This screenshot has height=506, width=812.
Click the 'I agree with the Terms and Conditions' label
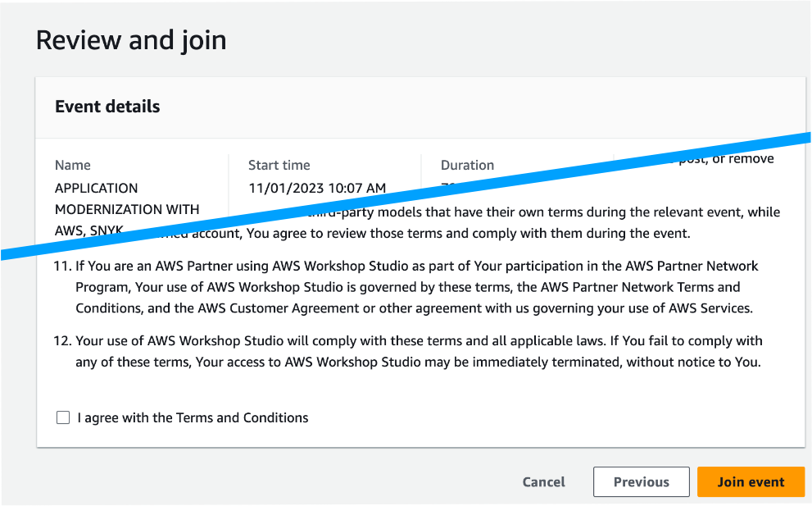(193, 418)
